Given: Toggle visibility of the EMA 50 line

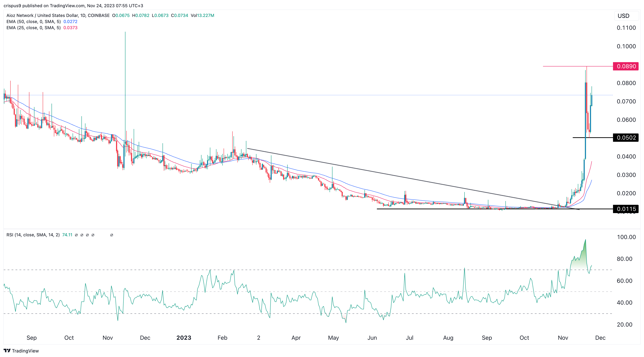Looking at the screenshot, I should (x=70, y=21).
